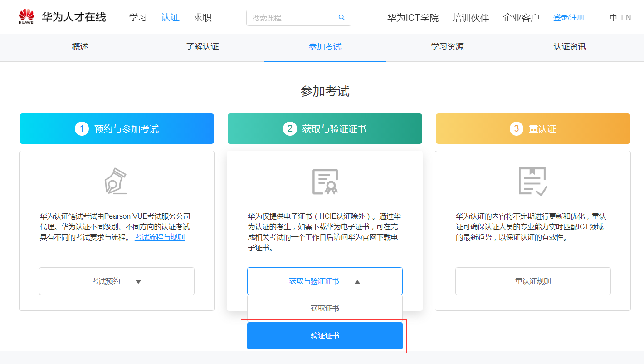Screen dimensions: 644x364
Task: Collapse the 获取与验证证书 dropdown
Action: coord(325,281)
